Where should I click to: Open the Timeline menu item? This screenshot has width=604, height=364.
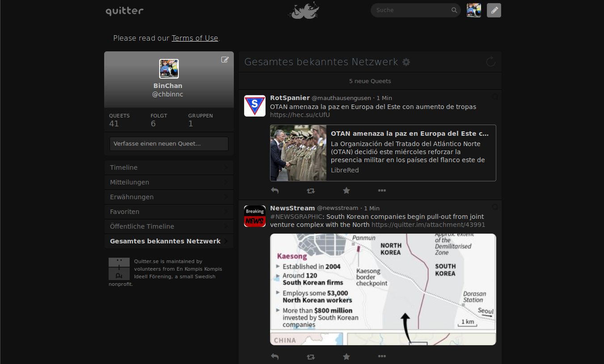[169, 167]
